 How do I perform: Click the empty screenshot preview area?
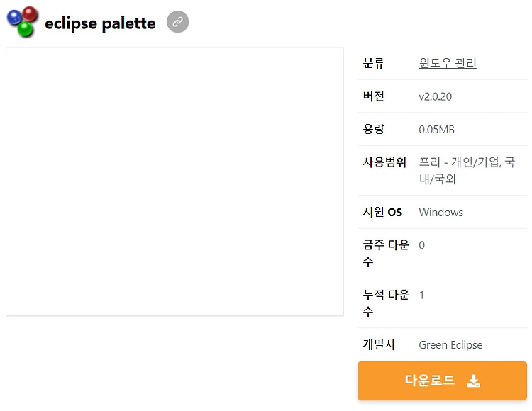(174, 181)
